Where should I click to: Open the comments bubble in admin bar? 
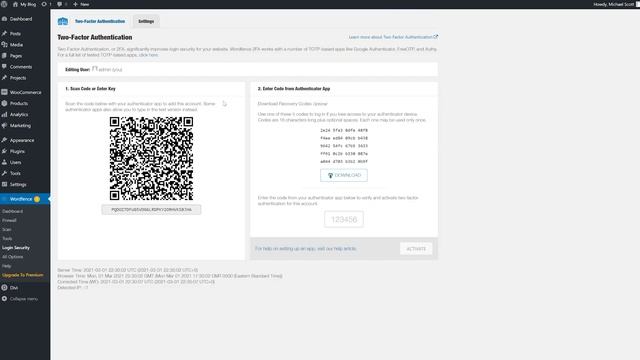tap(62, 4)
